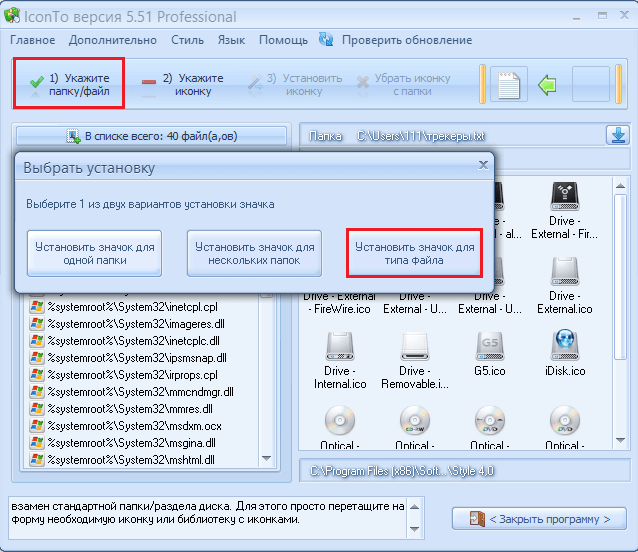This screenshot has height=552, width=638.
Task: Click Убрать иконку с папки
Action: pos(404,84)
